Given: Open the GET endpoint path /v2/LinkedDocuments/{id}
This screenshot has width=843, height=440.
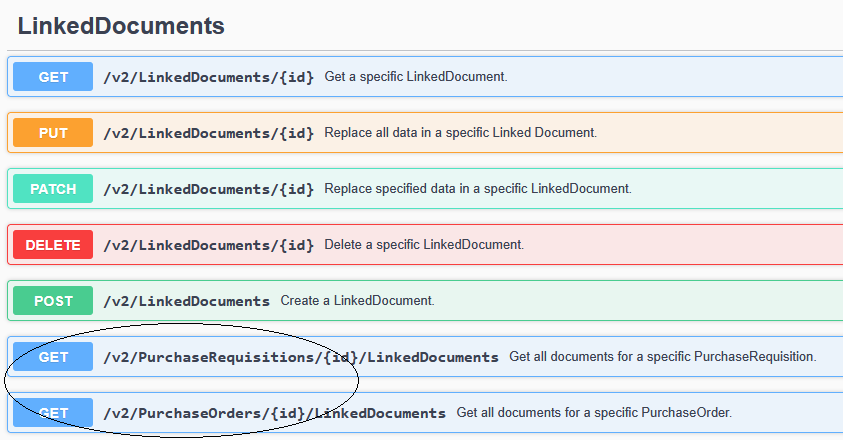Looking at the screenshot, I should pyautogui.click(x=208, y=77).
